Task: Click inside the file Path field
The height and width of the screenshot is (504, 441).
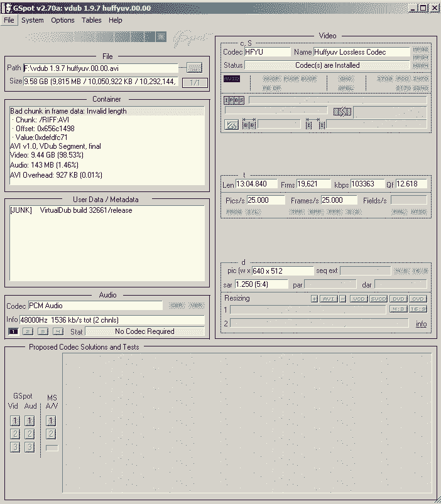Action: [101, 68]
